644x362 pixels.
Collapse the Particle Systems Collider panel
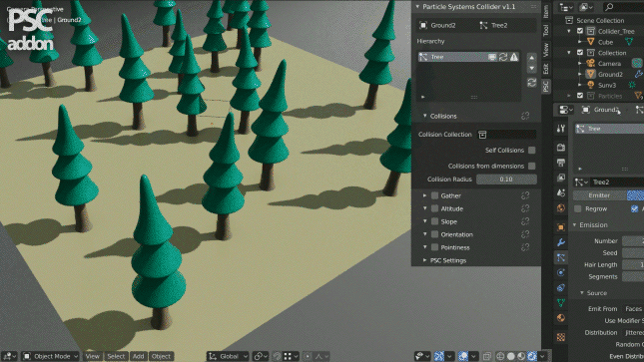click(x=417, y=7)
